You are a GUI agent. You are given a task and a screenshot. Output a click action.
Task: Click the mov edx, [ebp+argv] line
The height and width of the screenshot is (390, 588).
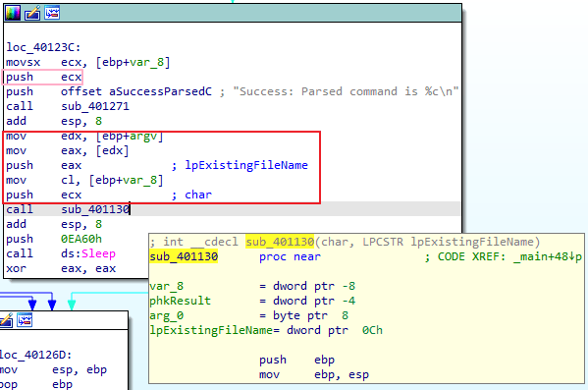(84, 136)
